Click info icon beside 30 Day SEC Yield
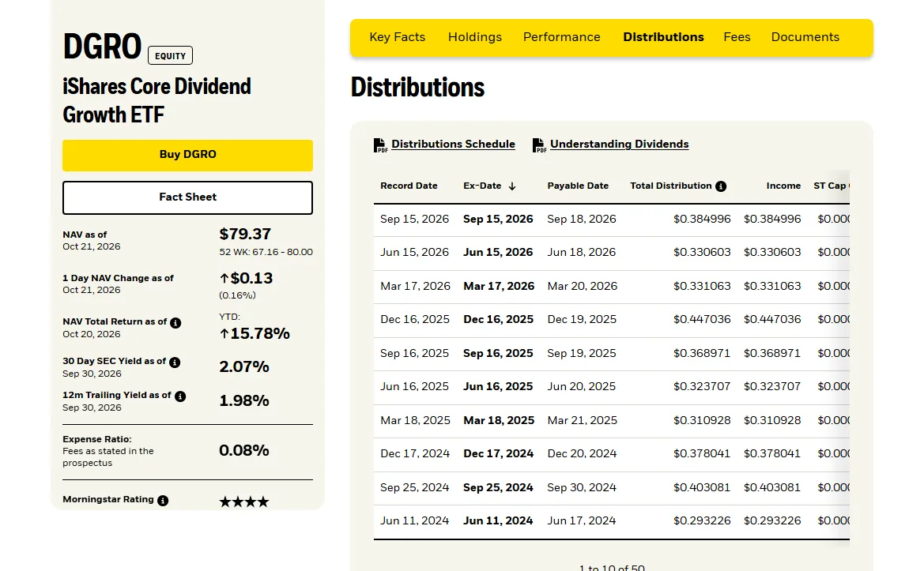 pos(175,362)
